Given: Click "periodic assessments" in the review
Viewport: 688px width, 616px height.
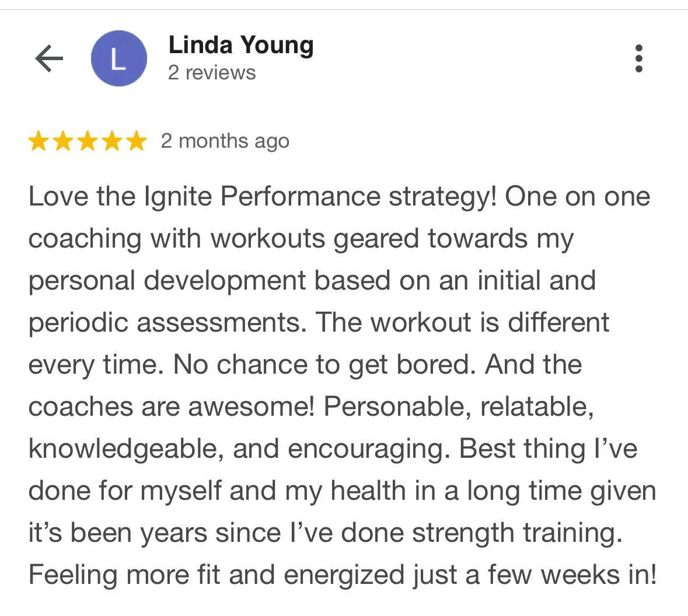Looking at the screenshot, I should coord(167,323).
